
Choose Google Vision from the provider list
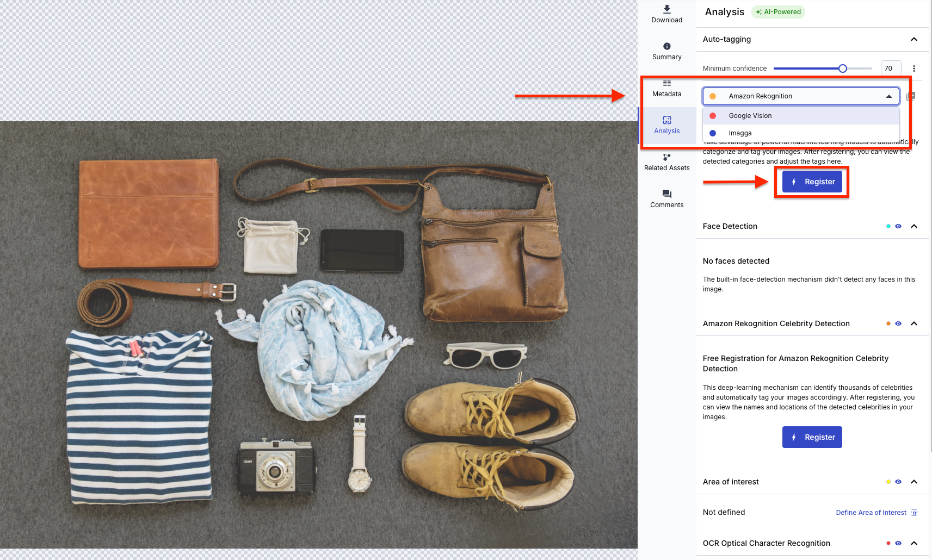coord(750,115)
